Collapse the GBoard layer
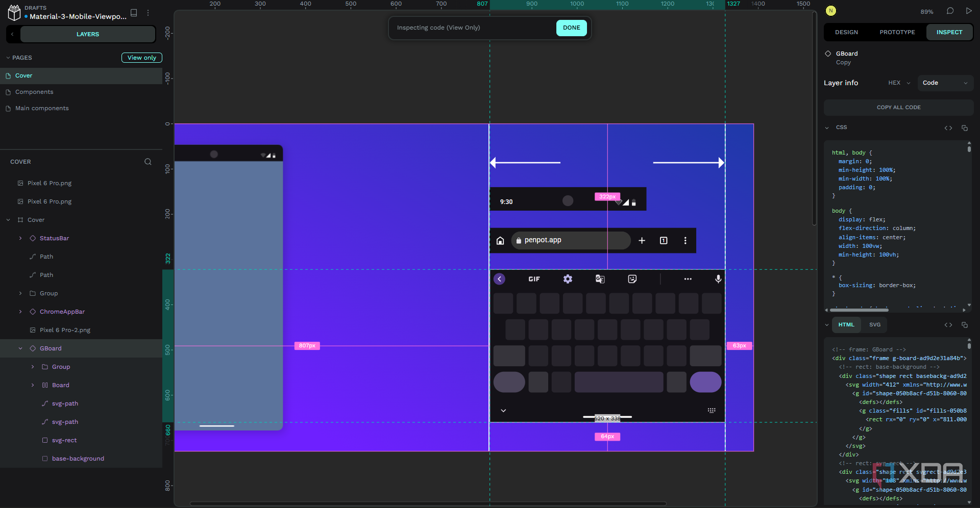 click(20, 348)
